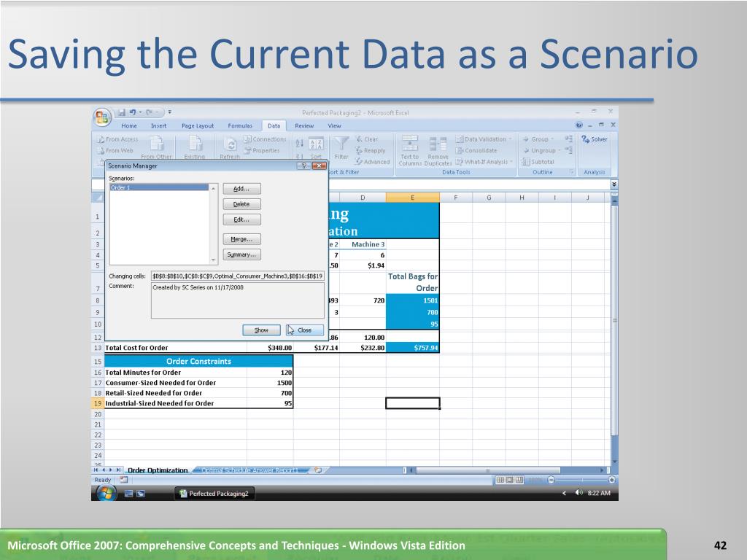This screenshot has height=560, width=747.
Task: Click the Close button in Scenario Manager
Action: 304,330
